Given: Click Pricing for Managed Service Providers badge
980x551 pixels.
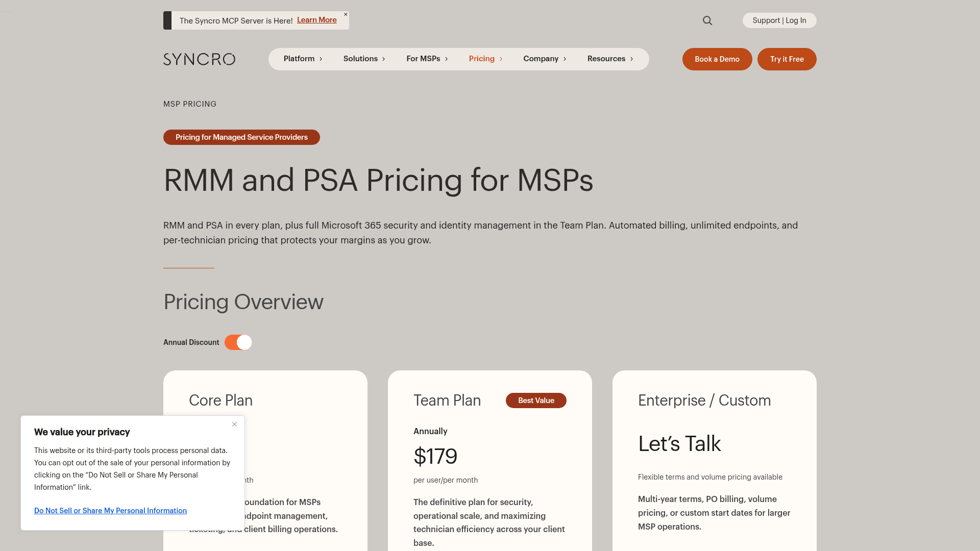Looking at the screenshot, I should click(x=241, y=137).
